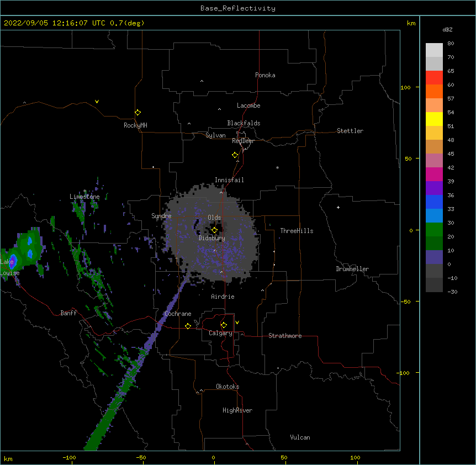Click the km unit label at bottom left
The height and width of the screenshot is (465, 476).
[x=8, y=459]
